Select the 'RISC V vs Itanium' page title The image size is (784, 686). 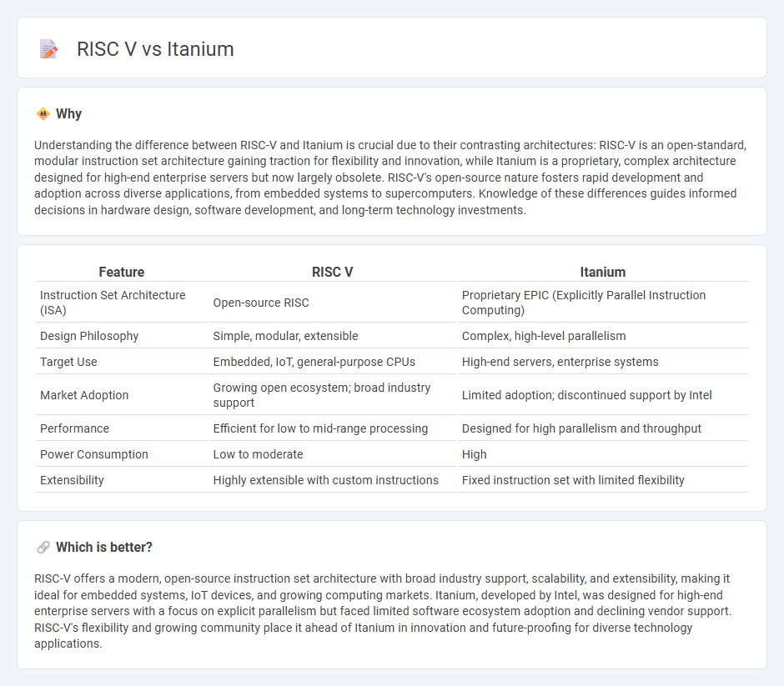(155, 49)
